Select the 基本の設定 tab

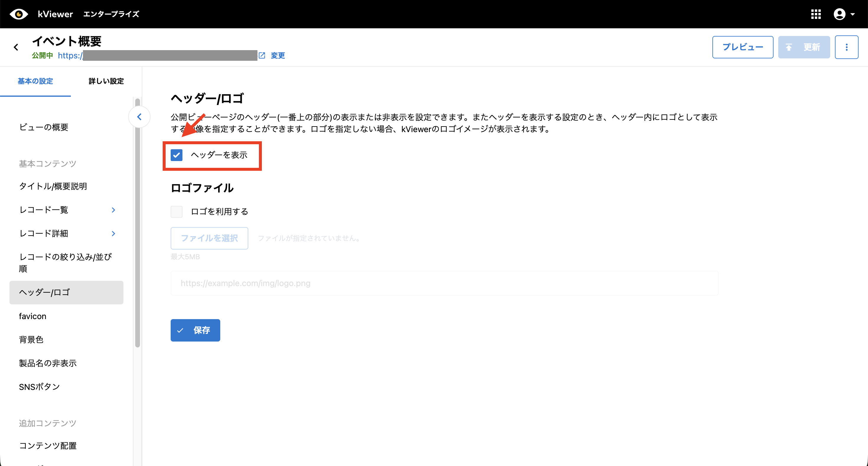pos(35,81)
